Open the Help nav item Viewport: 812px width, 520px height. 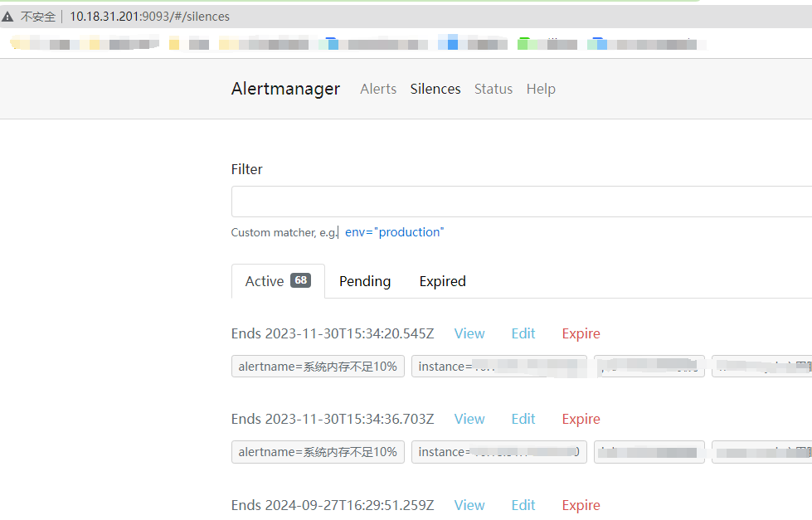(x=541, y=89)
